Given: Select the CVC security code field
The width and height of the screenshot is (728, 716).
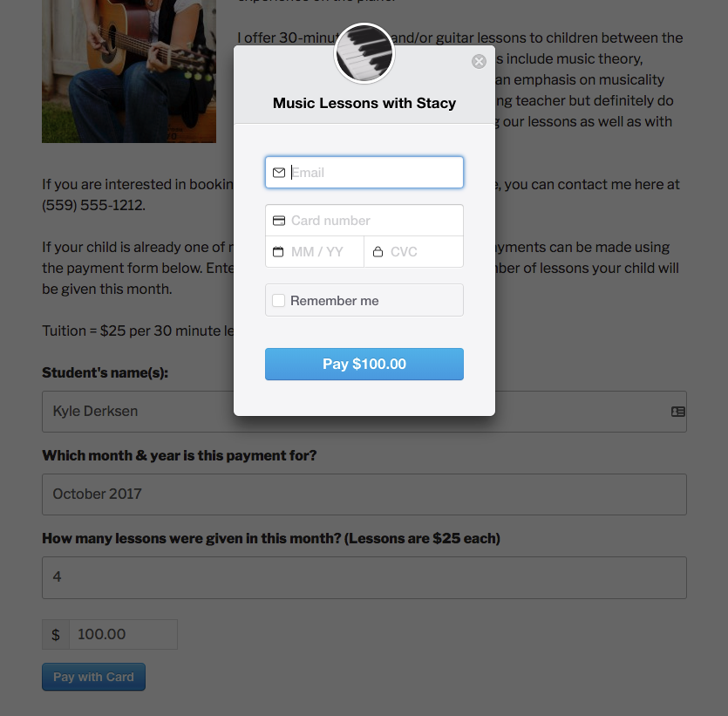Looking at the screenshot, I should click(x=413, y=252).
